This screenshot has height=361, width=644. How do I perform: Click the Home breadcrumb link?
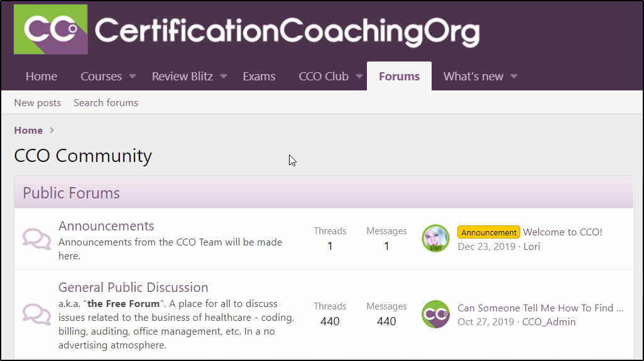click(x=28, y=131)
